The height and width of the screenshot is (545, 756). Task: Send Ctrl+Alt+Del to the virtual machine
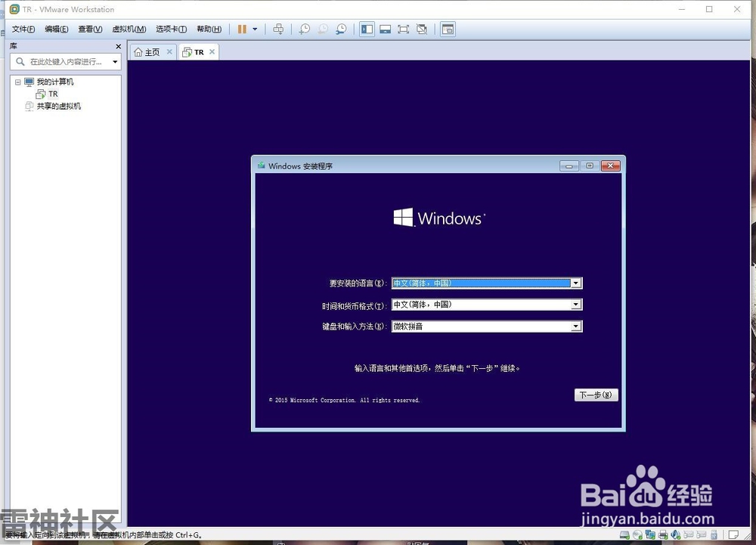click(278, 29)
